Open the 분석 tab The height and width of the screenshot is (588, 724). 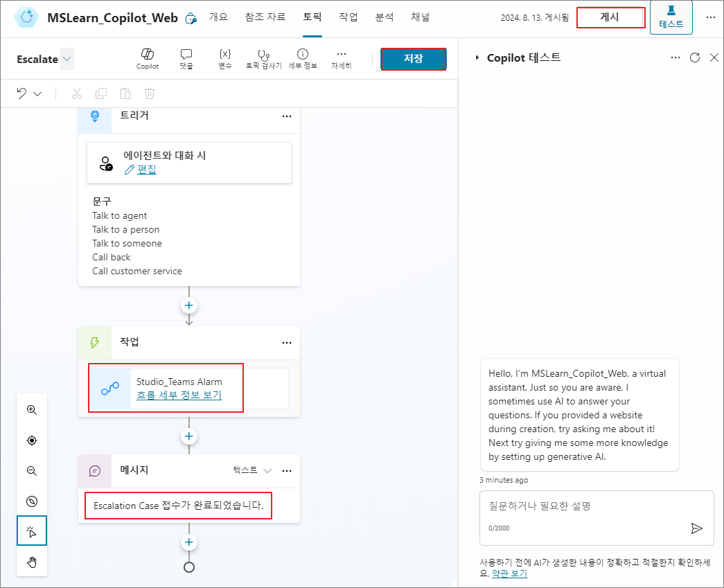(x=384, y=17)
